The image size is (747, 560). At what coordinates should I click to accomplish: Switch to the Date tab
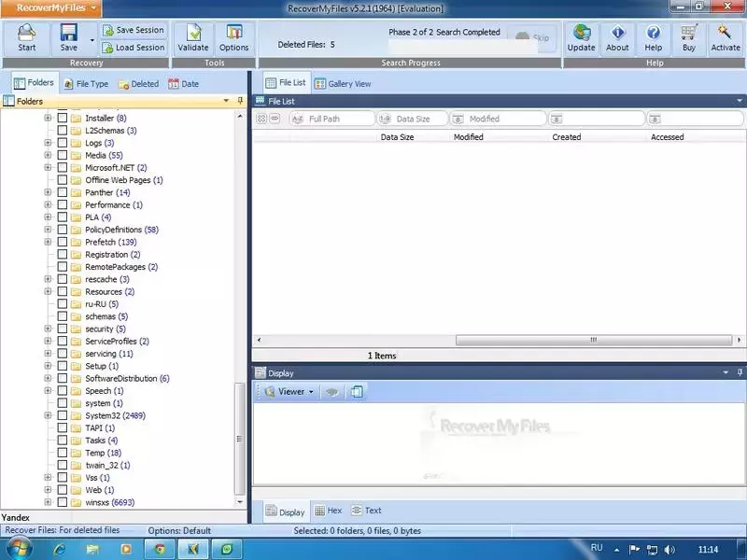coord(183,84)
